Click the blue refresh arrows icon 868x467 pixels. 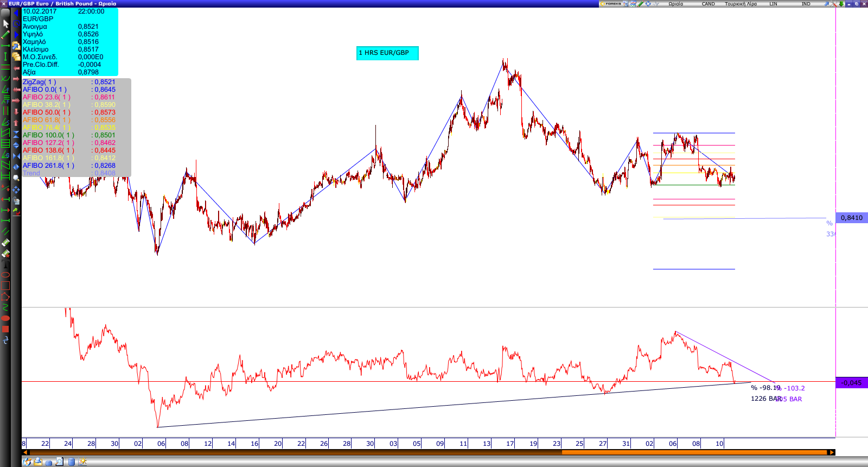tap(5, 340)
